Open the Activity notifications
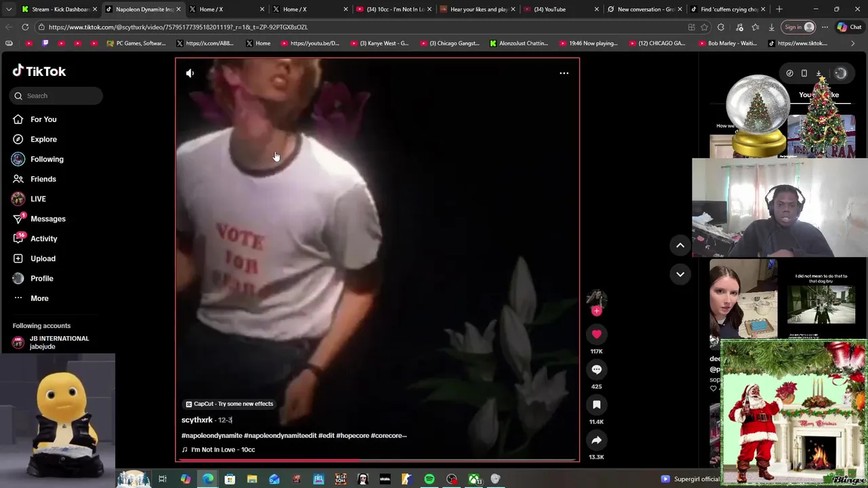The image size is (868, 488). (35, 239)
